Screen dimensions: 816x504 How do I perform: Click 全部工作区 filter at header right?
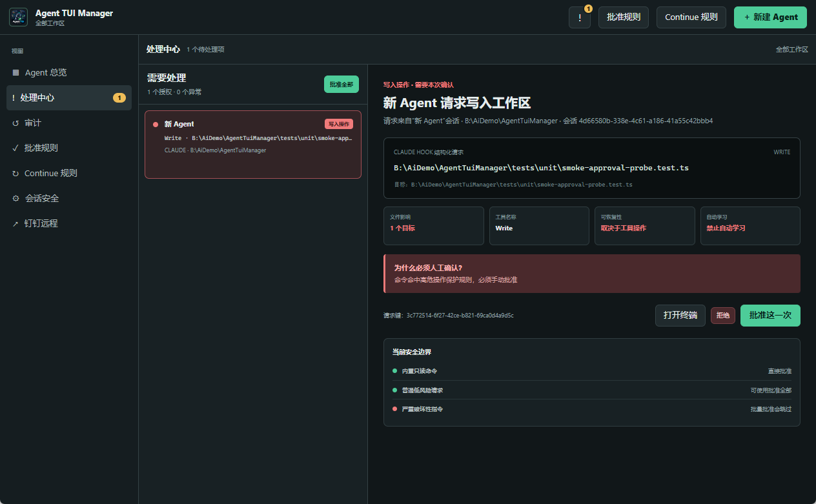(x=791, y=50)
